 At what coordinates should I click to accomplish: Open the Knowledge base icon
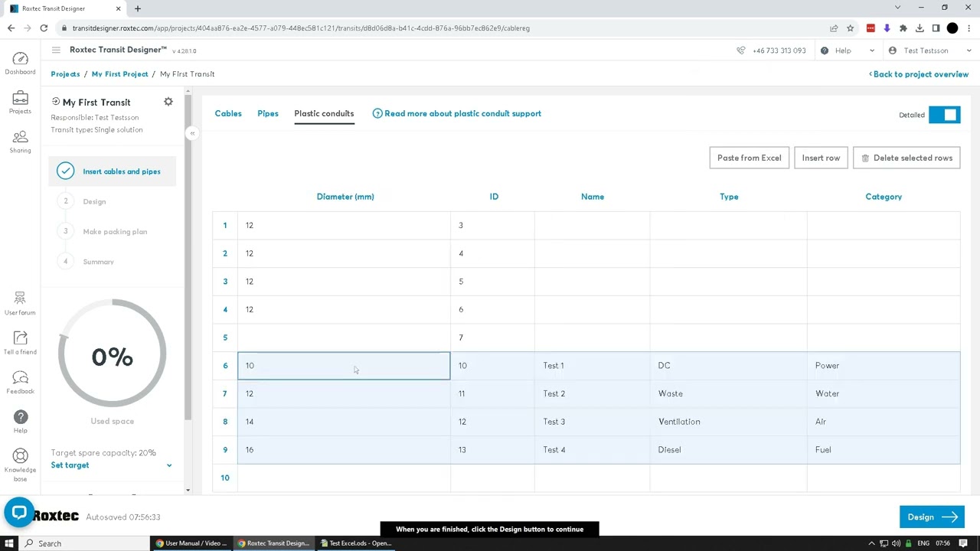click(20, 465)
